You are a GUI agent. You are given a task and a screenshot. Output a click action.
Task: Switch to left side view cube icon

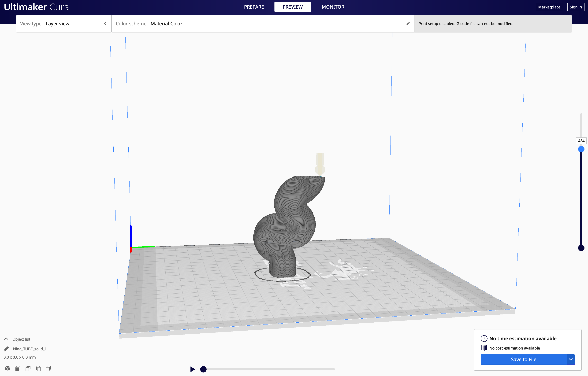(x=38, y=368)
